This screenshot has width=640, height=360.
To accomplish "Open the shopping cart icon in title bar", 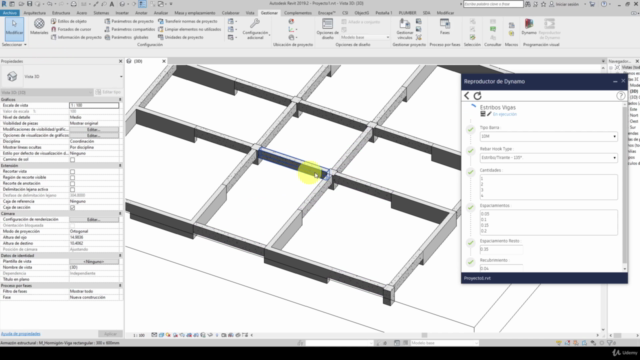I will pos(592,4).
